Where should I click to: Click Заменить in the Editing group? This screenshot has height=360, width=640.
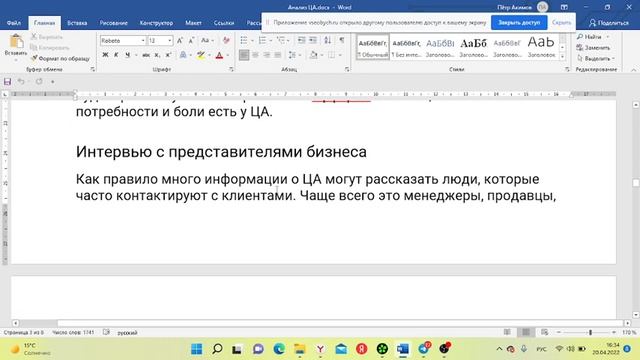[x=593, y=48]
